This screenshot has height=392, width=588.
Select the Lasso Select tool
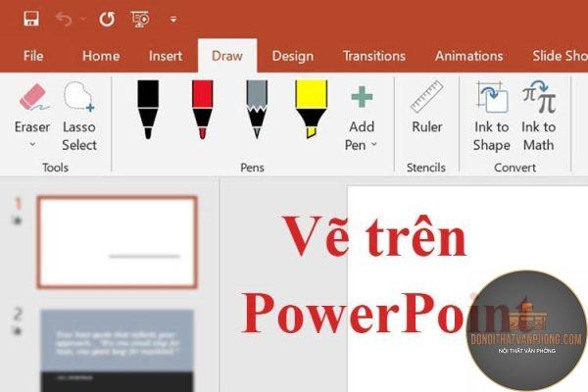coord(79,117)
